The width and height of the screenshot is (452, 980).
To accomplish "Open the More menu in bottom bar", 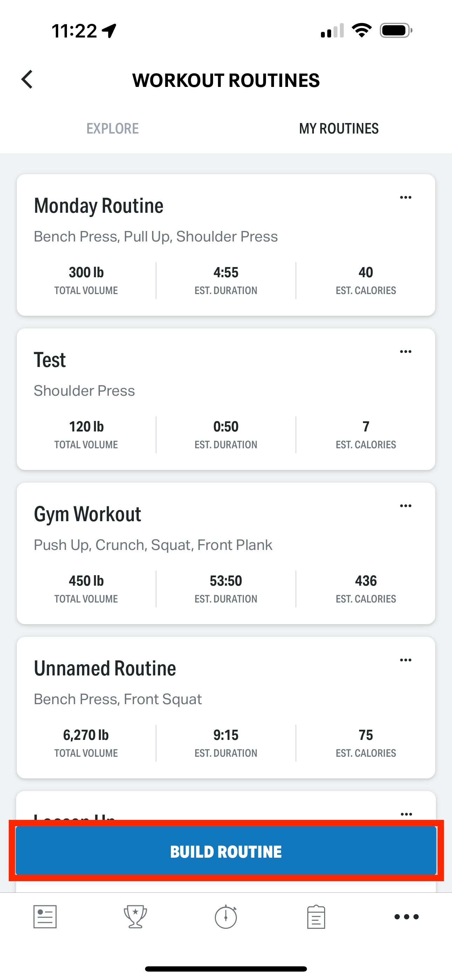I will tap(406, 917).
